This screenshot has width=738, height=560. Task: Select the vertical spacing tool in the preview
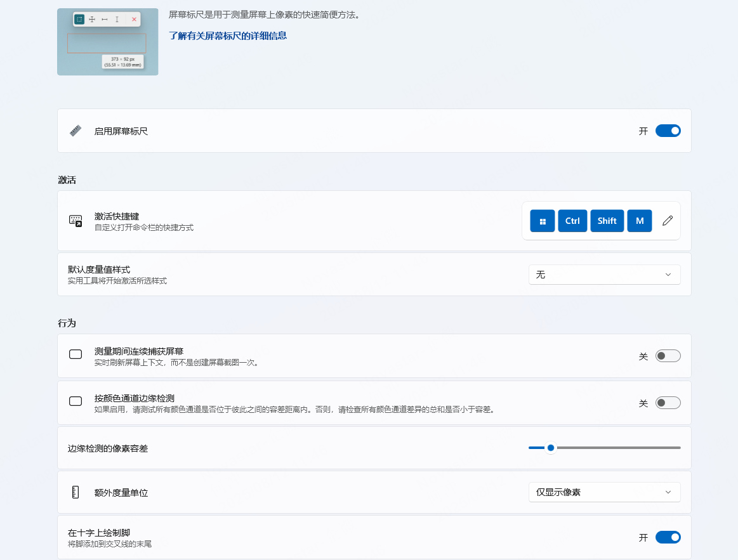coord(117,19)
